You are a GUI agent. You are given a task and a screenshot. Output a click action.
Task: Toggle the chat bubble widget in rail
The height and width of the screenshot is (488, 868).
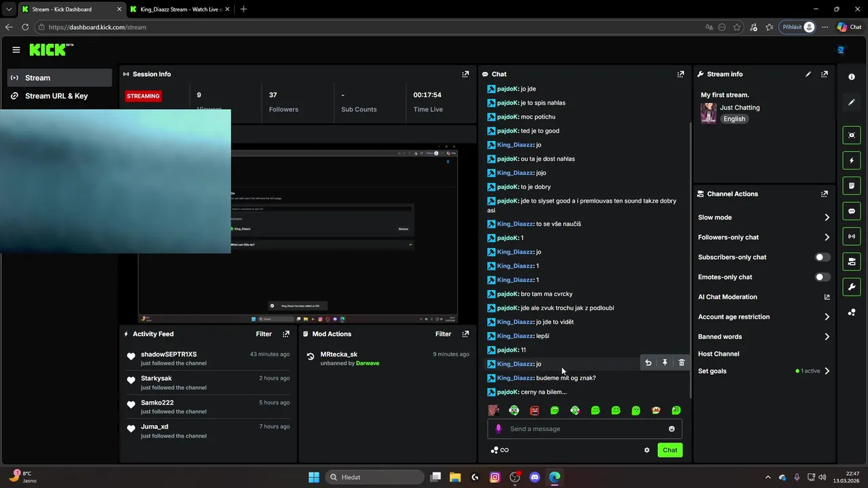(x=852, y=211)
